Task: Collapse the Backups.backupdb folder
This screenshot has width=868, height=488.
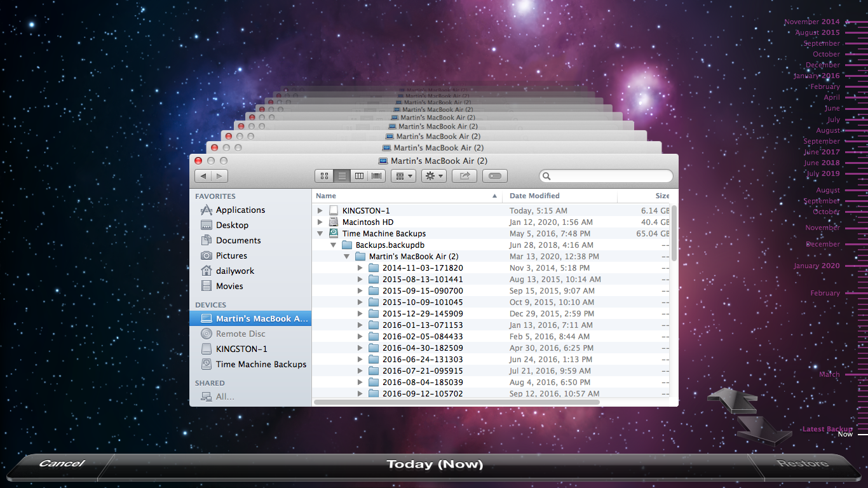Action: click(334, 245)
